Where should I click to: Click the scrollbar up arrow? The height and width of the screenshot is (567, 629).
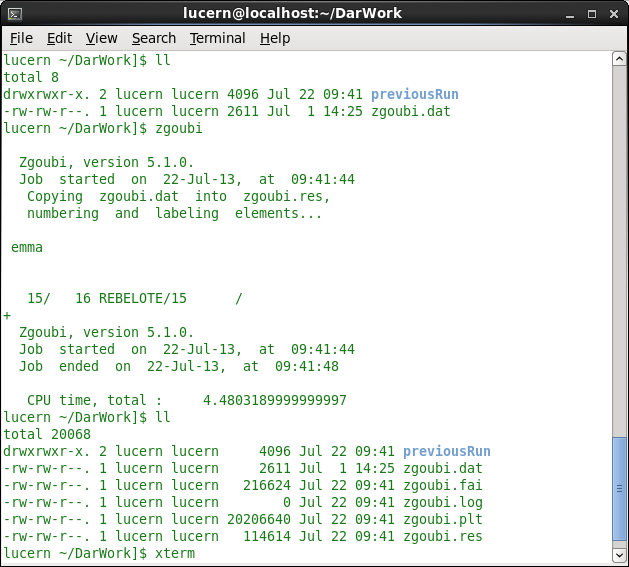[x=619, y=58]
